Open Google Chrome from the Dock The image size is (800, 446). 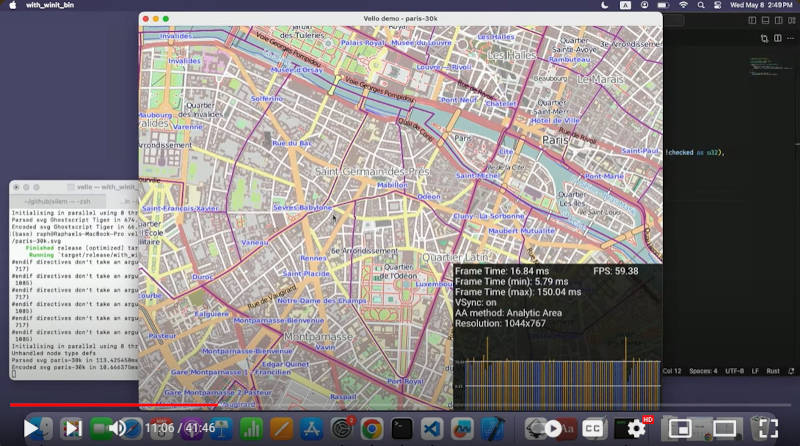pos(372,429)
